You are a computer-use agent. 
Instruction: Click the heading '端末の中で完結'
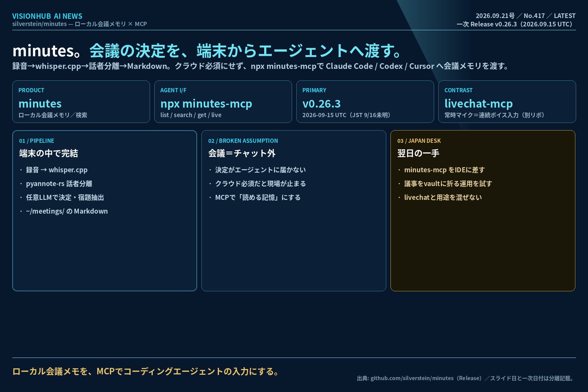pyautogui.click(x=49, y=153)
